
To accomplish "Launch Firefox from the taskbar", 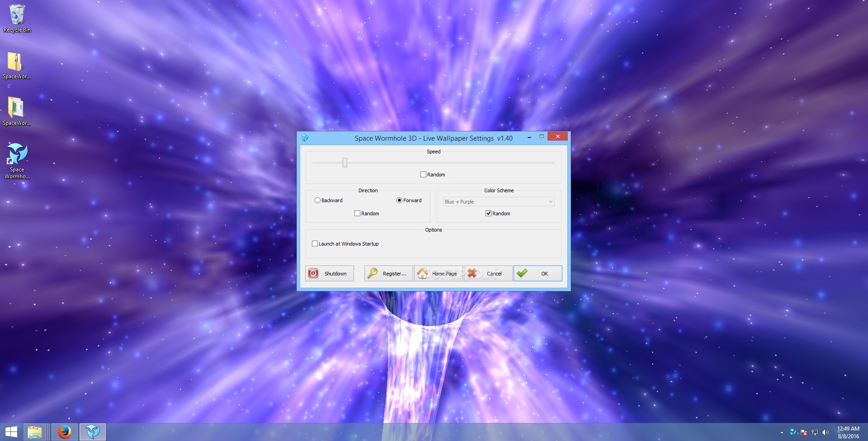I will click(65, 432).
